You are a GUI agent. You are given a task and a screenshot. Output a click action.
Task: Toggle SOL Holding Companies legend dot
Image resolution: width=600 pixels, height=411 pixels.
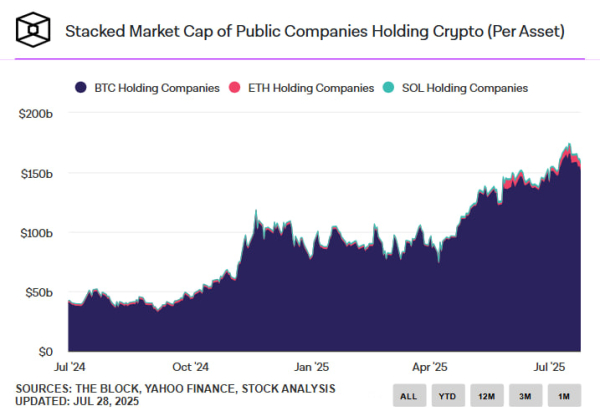[388, 88]
